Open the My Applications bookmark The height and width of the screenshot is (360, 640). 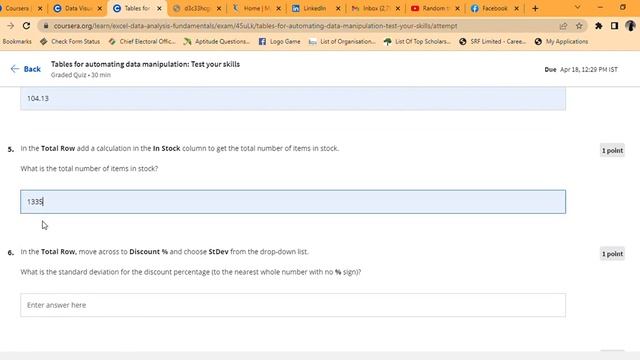click(562, 42)
